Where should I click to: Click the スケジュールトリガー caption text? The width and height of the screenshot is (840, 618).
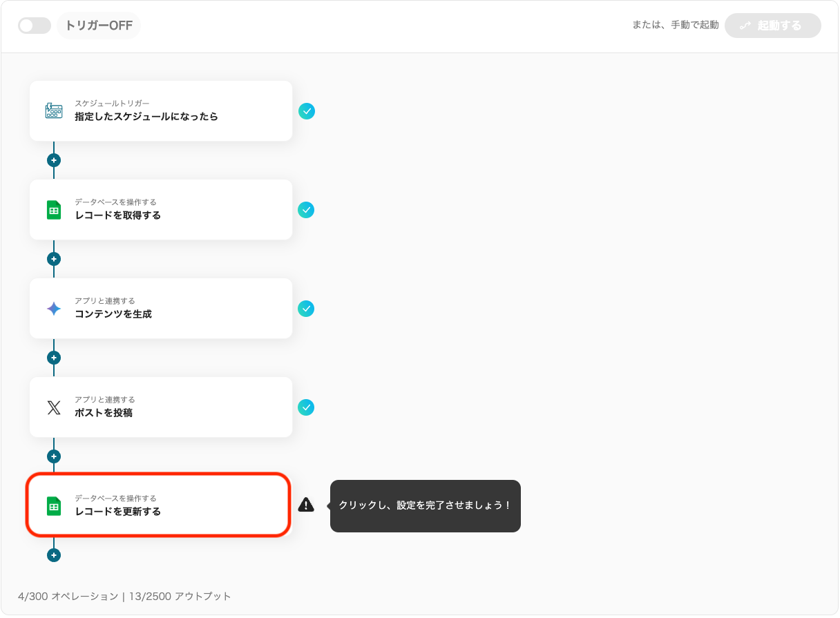coord(112,104)
